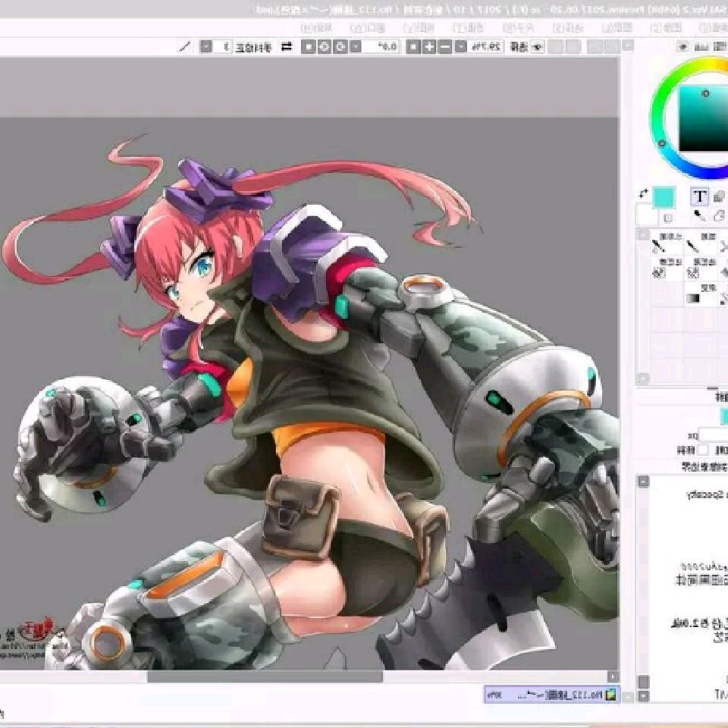Viewport: 728px width, 728px height.
Task: Open the zoom percentage dropdown
Action: point(463,47)
